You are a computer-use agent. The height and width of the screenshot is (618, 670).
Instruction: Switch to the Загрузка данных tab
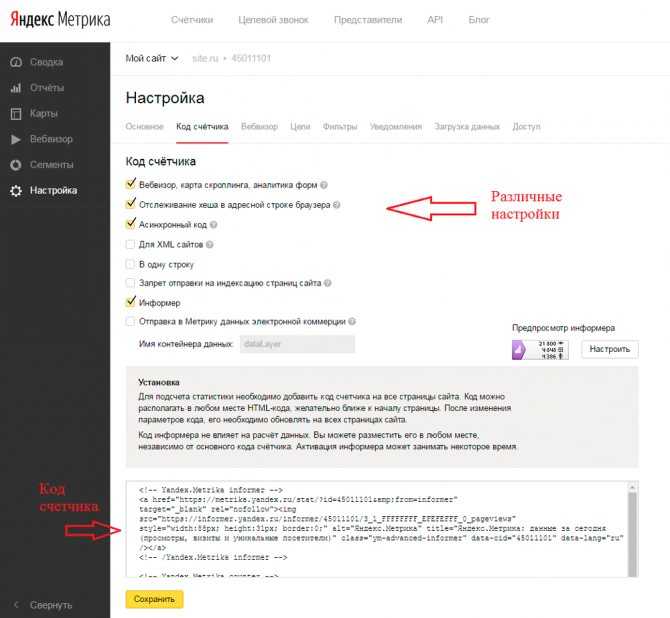[467, 127]
